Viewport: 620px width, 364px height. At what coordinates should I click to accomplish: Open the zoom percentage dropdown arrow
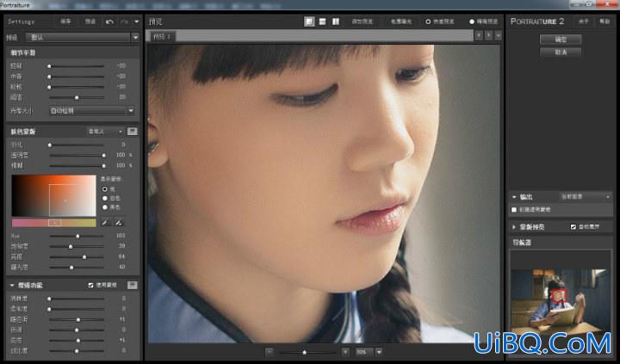point(379,352)
